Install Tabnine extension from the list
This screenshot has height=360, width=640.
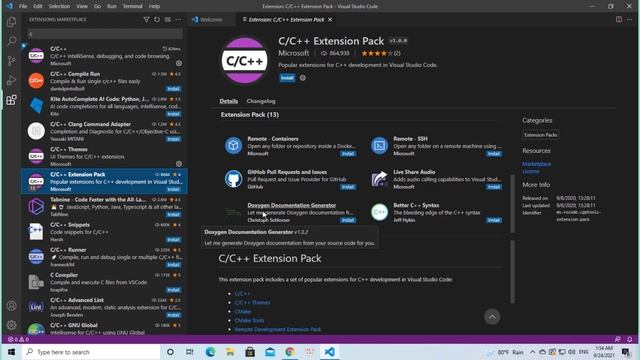[173, 215]
